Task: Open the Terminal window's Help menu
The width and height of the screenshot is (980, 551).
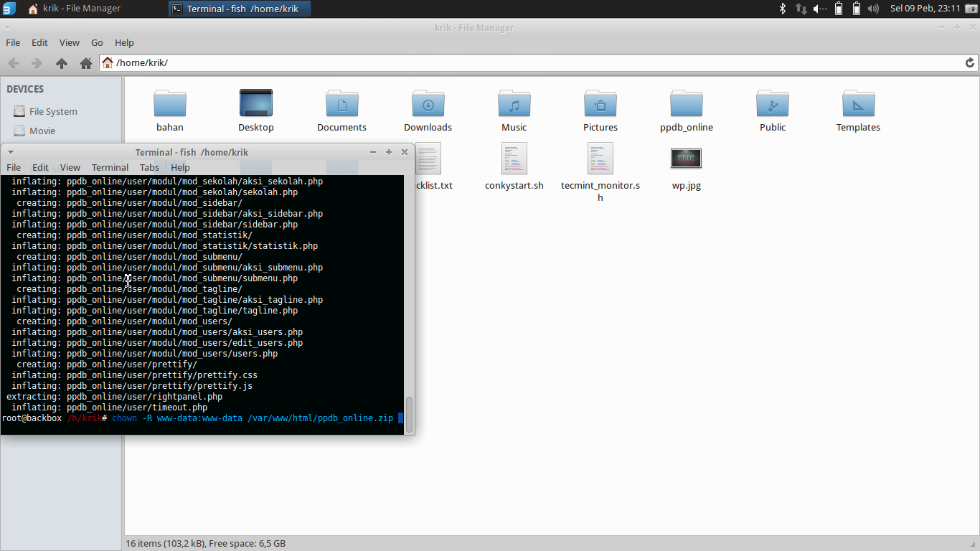Action: (180, 168)
